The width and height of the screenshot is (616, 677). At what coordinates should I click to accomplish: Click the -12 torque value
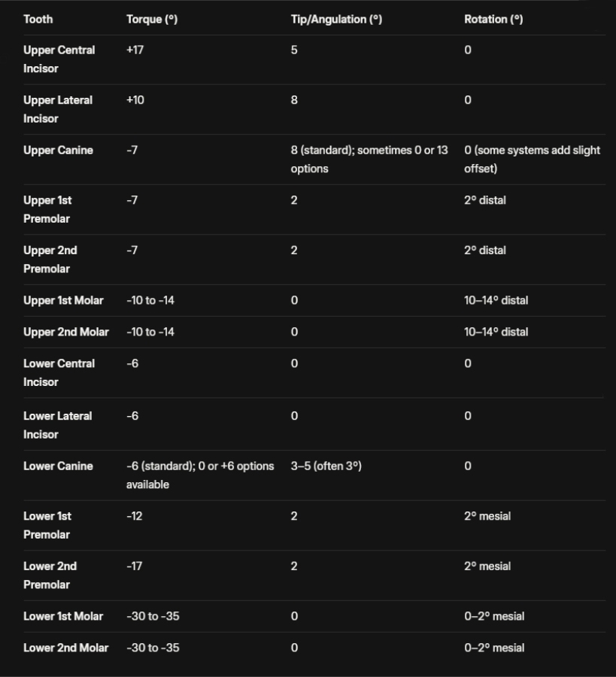pos(134,516)
